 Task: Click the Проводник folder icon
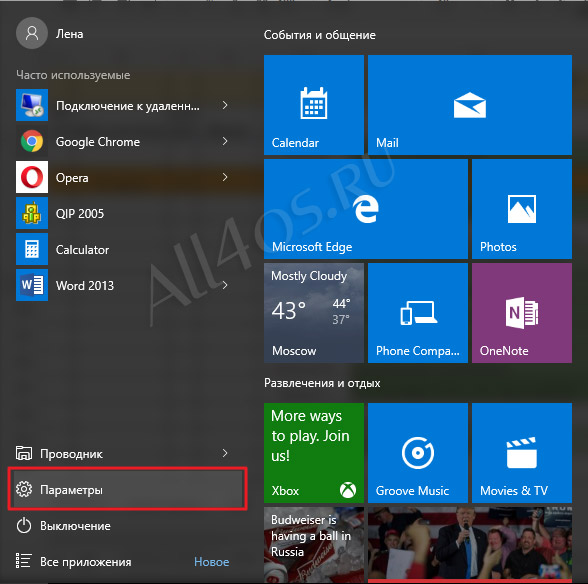(24, 453)
